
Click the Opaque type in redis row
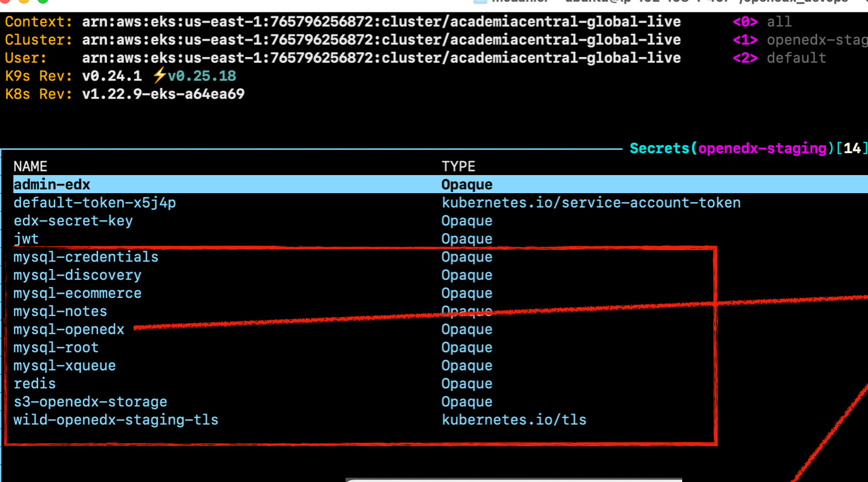coord(467,384)
